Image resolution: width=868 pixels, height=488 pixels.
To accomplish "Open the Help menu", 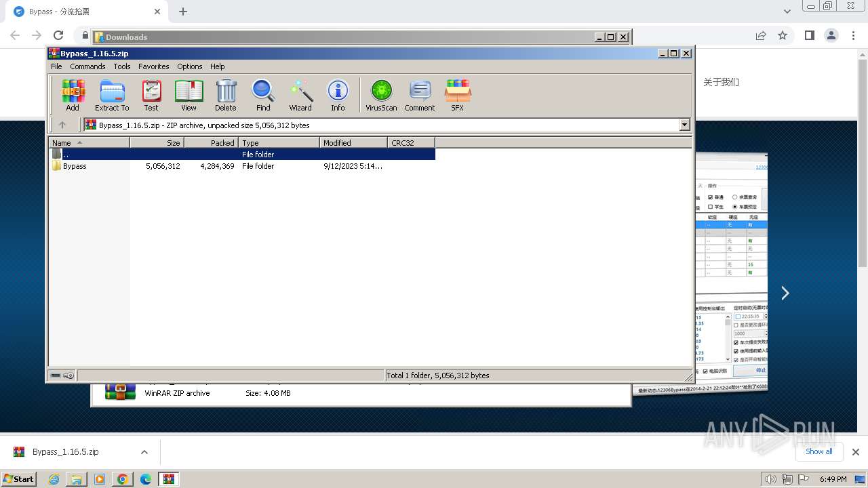I will pyautogui.click(x=218, y=66).
